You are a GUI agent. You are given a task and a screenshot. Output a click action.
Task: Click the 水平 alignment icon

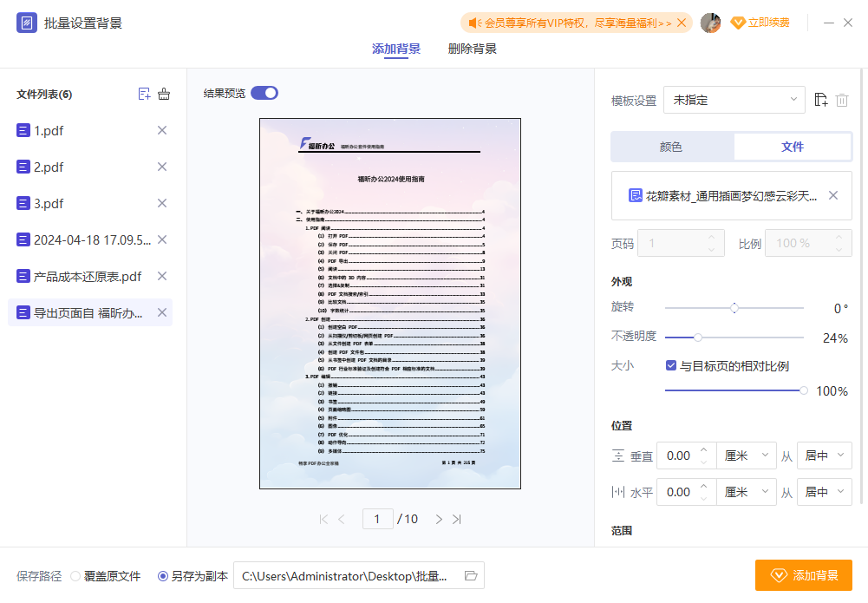click(x=617, y=492)
